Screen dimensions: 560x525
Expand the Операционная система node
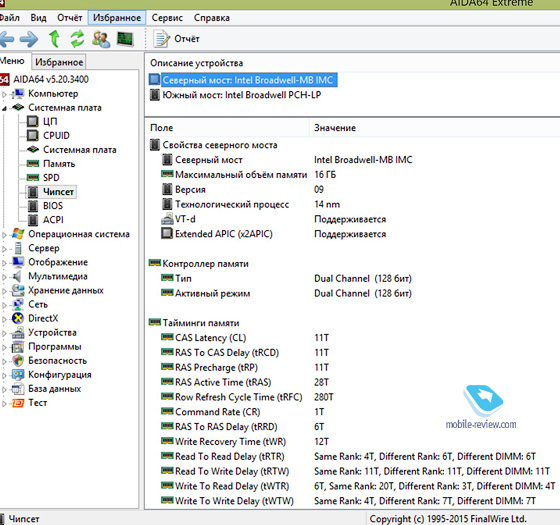point(4,235)
